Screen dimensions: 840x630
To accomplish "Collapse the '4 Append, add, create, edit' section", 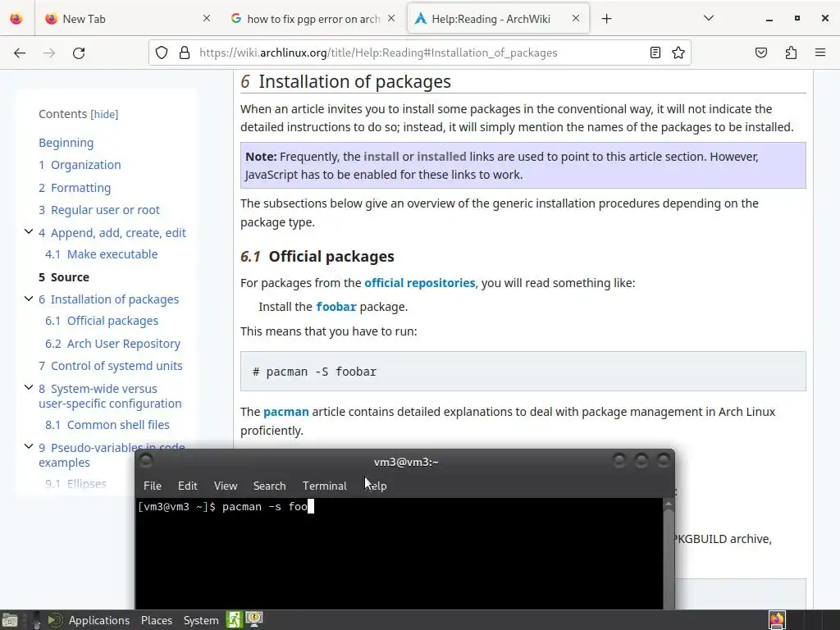I will point(29,231).
